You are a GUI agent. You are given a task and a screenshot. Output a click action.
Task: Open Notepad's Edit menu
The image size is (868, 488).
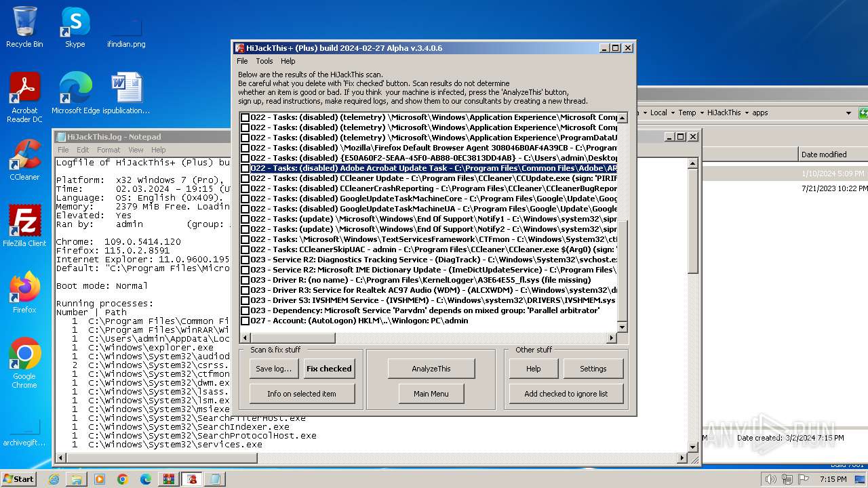[83, 150]
